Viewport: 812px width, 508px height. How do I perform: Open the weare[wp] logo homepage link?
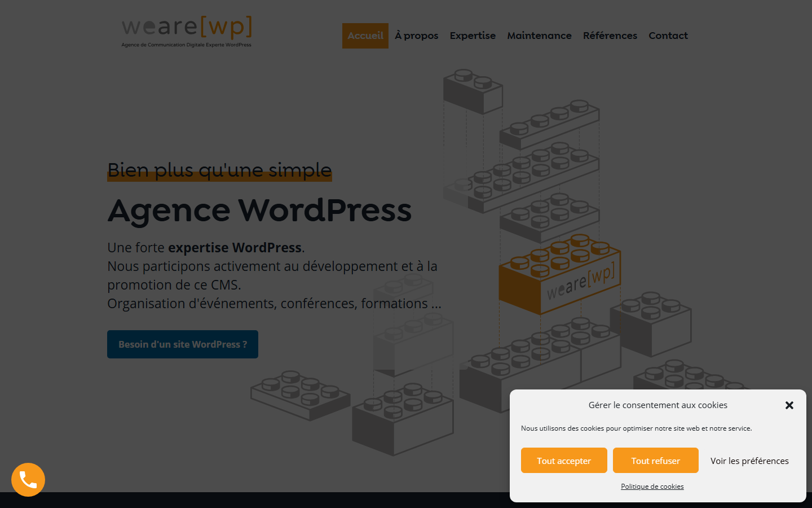pyautogui.click(x=187, y=32)
